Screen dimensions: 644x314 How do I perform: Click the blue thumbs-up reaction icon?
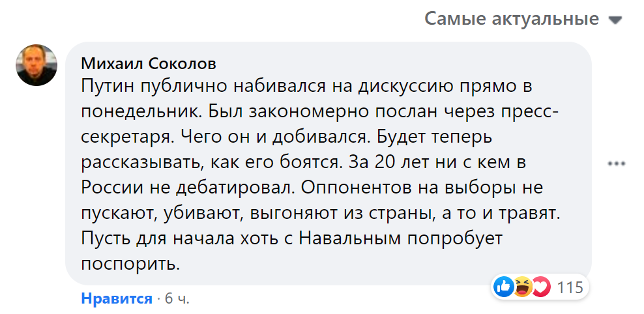(x=503, y=287)
